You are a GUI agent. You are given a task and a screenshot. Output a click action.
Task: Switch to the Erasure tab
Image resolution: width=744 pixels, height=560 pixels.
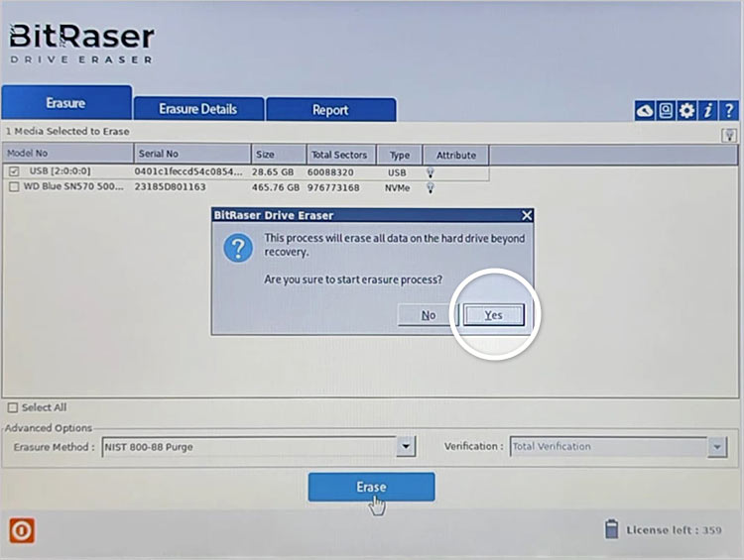pyautogui.click(x=66, y=103)
